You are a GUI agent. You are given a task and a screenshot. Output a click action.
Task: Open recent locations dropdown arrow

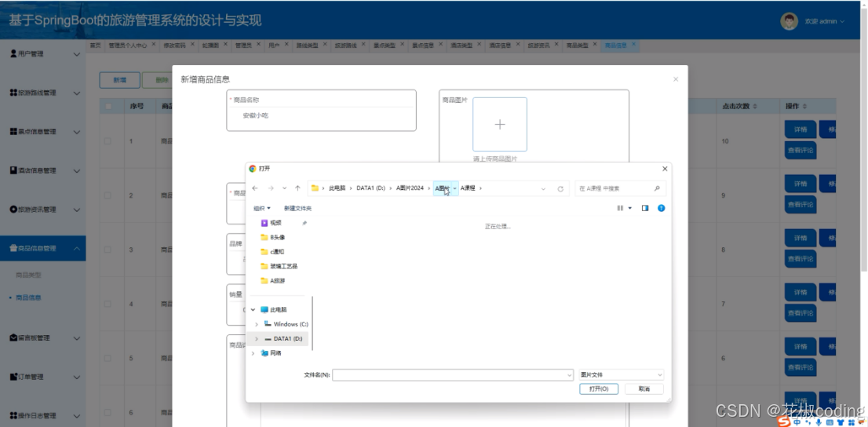pos(285,188)
